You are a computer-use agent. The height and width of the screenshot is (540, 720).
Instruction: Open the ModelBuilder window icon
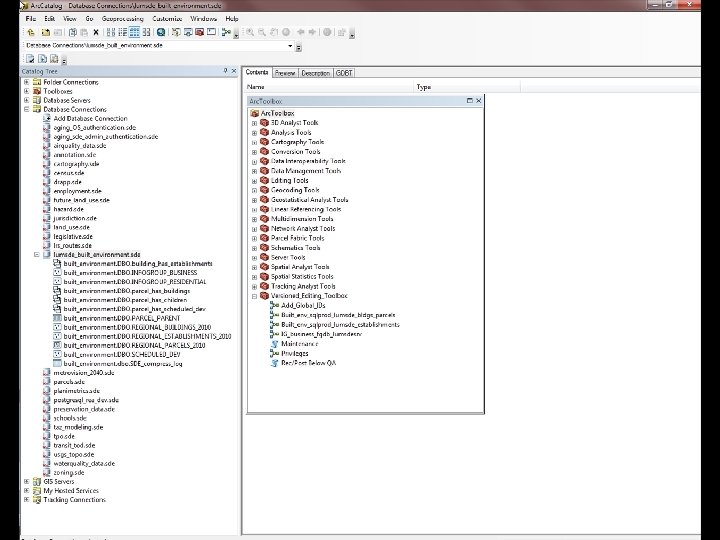click(x=226, y=32)
